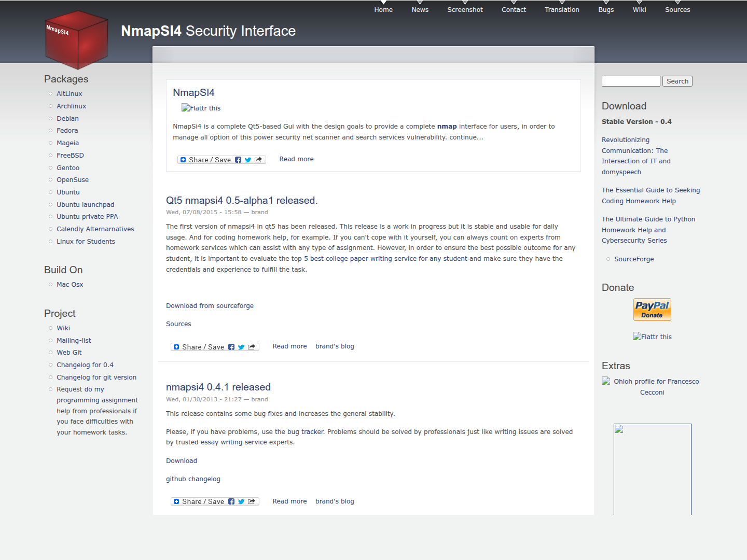Image resolution: width=747 pixels, height=560 pixels.
Task: Open the Fedora package link
Action: click(x=67, y=131)
